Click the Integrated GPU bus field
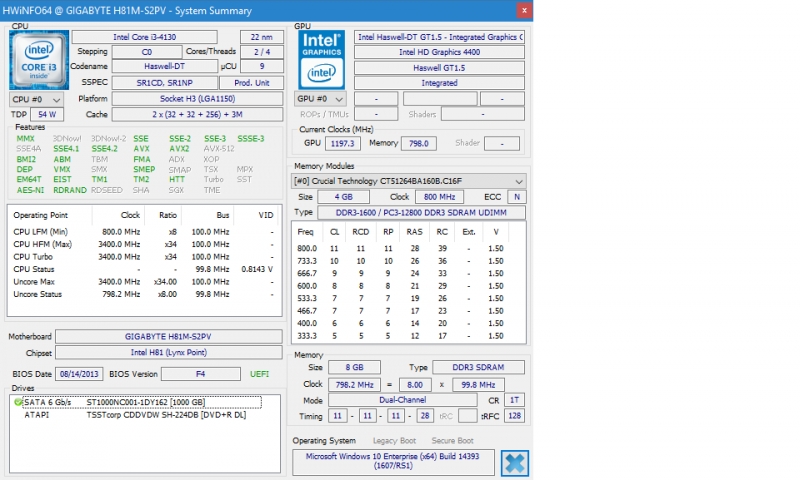 tap(439, 83)
